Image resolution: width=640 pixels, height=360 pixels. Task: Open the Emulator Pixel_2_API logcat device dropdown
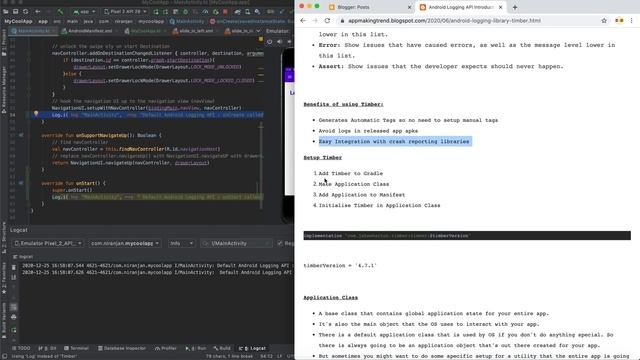coord(48,243)
